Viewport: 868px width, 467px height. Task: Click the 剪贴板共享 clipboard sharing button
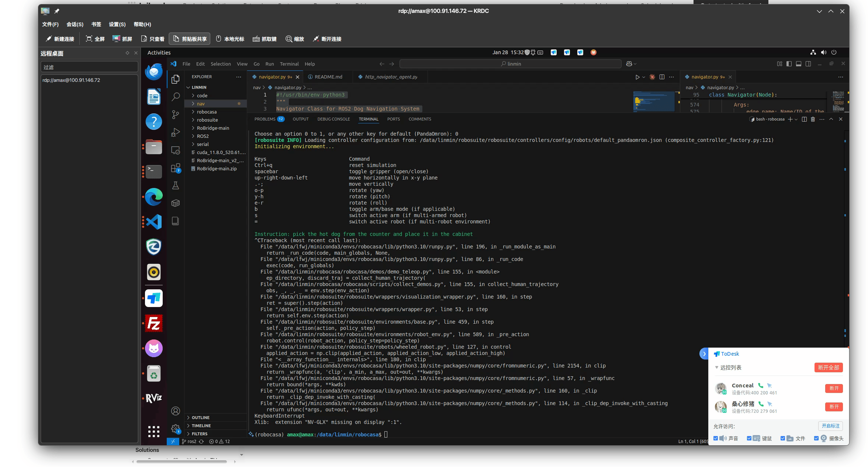pos(190,39)
